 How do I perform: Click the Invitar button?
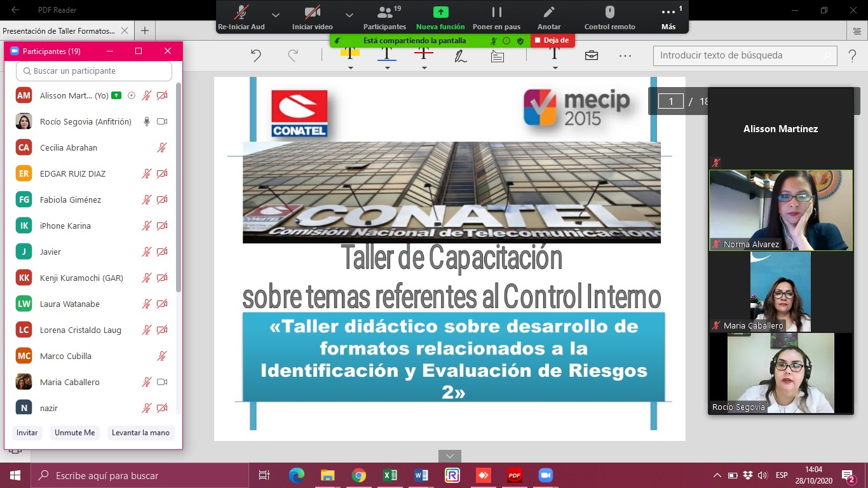pyautogui.click(x=27, y=433)
